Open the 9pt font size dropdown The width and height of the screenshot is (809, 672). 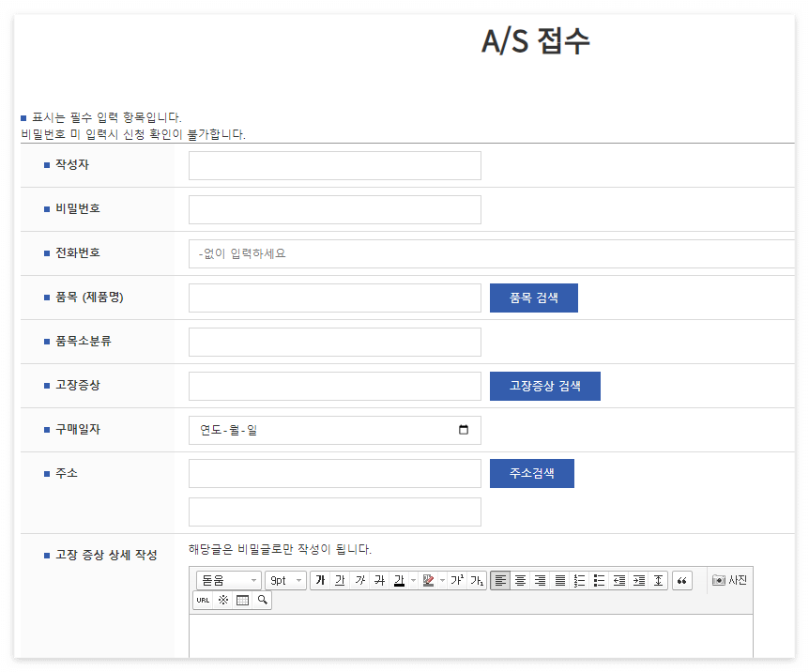[286, 581]
